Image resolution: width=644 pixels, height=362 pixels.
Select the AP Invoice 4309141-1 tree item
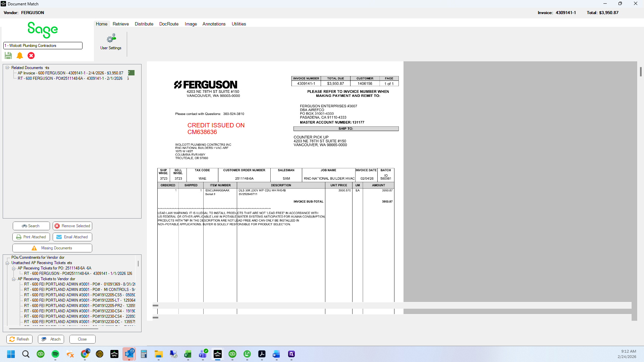point(70,73)
